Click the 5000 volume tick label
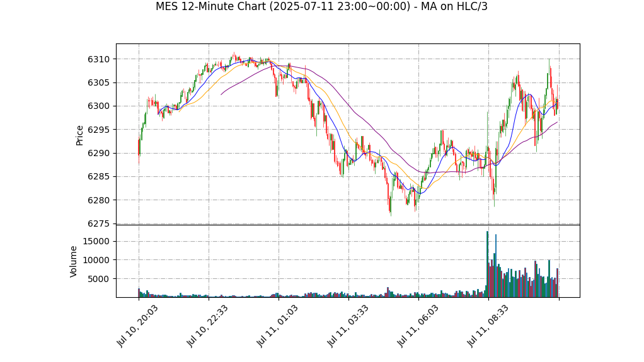Viewport: 644px width, 362px height. coord(99,279)
